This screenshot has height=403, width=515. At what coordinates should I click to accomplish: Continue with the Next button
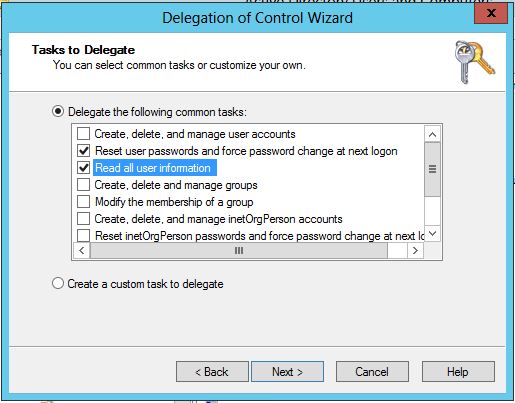tap(287, 372)
